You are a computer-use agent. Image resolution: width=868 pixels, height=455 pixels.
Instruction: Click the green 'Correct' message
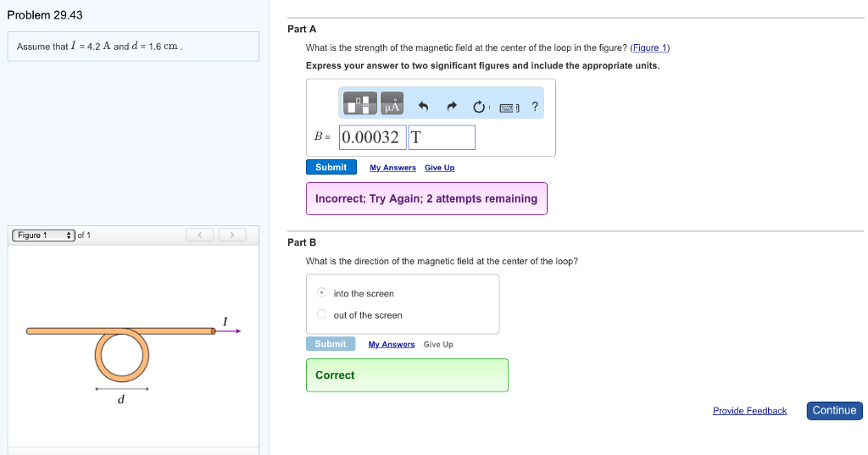click(x=407, y=375)
